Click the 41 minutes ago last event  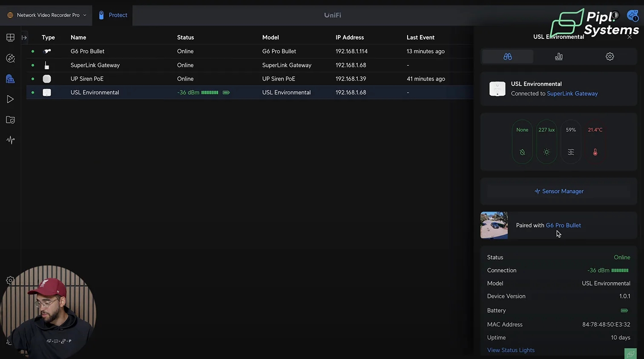pyautogui.click(x=426, y=79)
